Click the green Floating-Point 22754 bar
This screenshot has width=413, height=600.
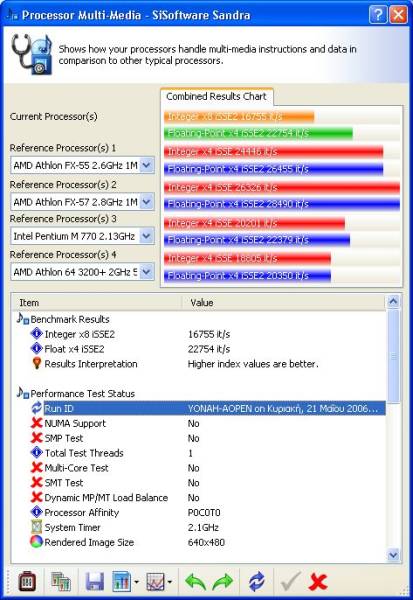click(x=258, y=133)
